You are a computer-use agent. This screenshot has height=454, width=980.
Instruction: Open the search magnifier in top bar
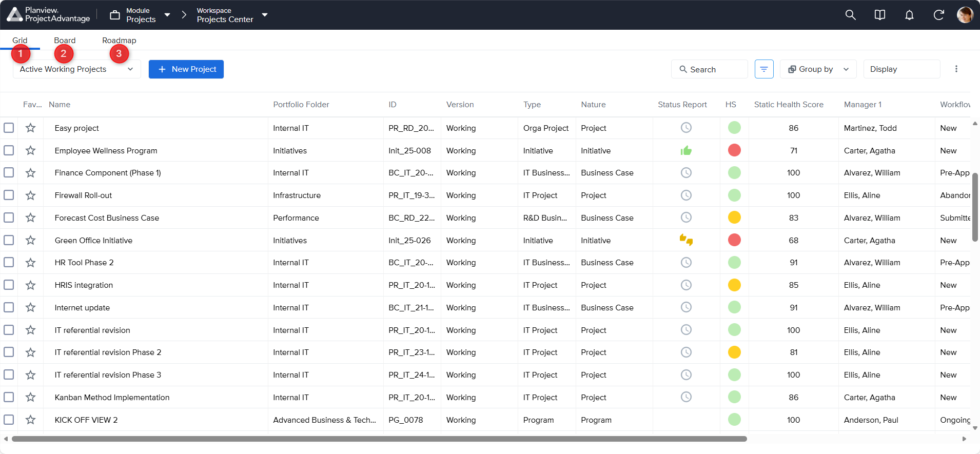click(850, 15)
